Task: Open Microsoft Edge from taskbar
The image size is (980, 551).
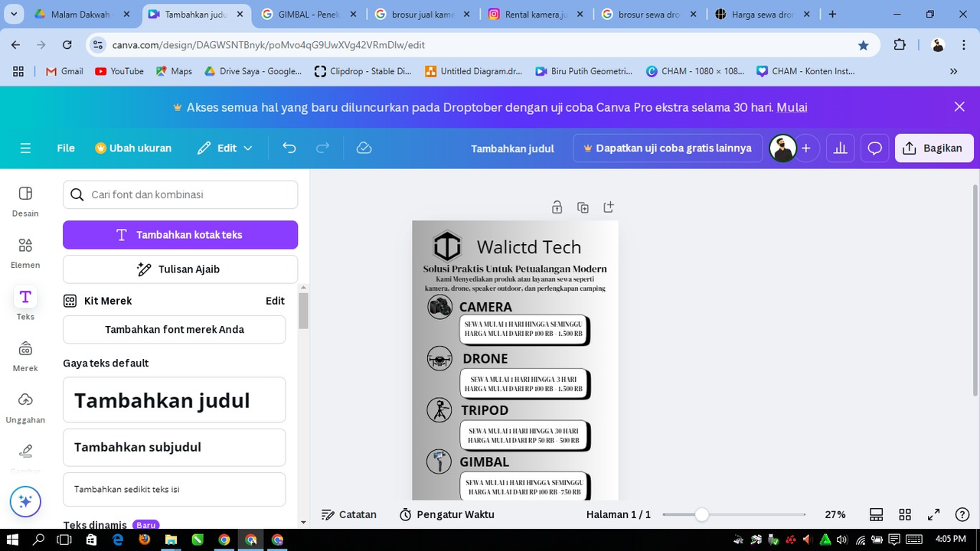Action: [117, 540]
